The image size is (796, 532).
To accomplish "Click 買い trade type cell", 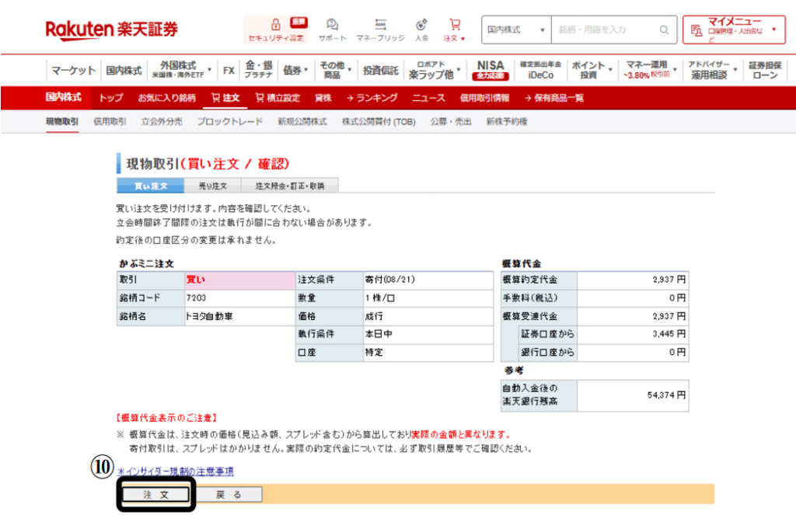I will 240,280.
